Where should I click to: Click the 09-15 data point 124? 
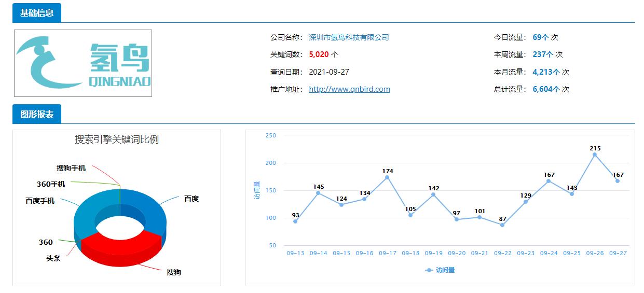pos(341,204)
